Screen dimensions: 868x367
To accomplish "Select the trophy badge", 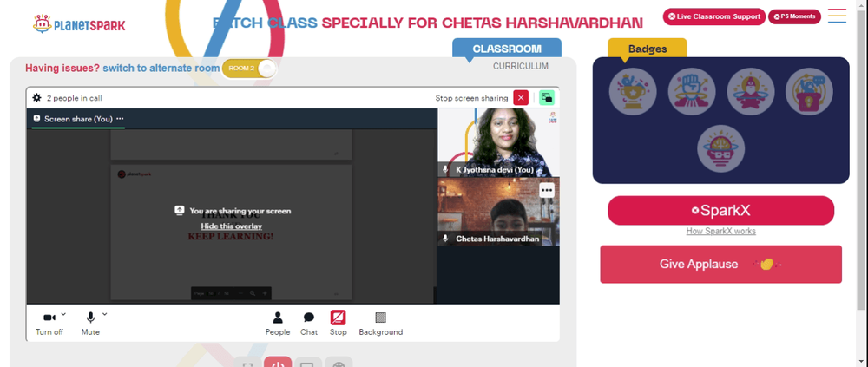I will [633, 91].
